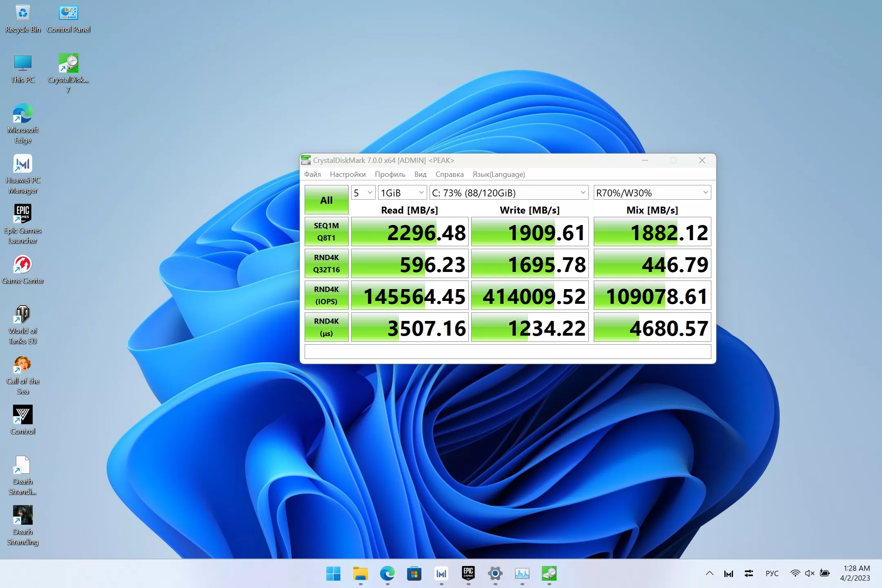Expand the C: 73% drive selector
882x588 pixels.
pos(509,193)
